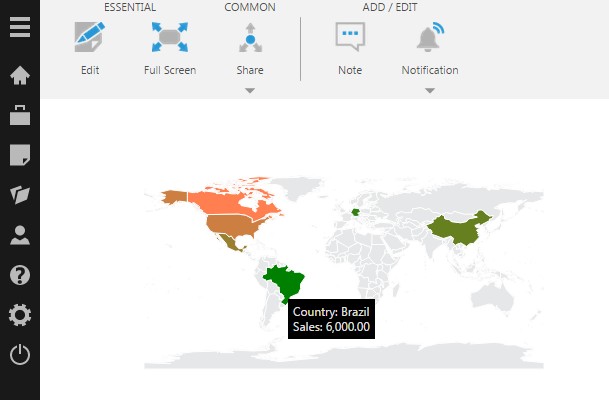Select China on the map
The image size is (609, 400).
point(458,229)
